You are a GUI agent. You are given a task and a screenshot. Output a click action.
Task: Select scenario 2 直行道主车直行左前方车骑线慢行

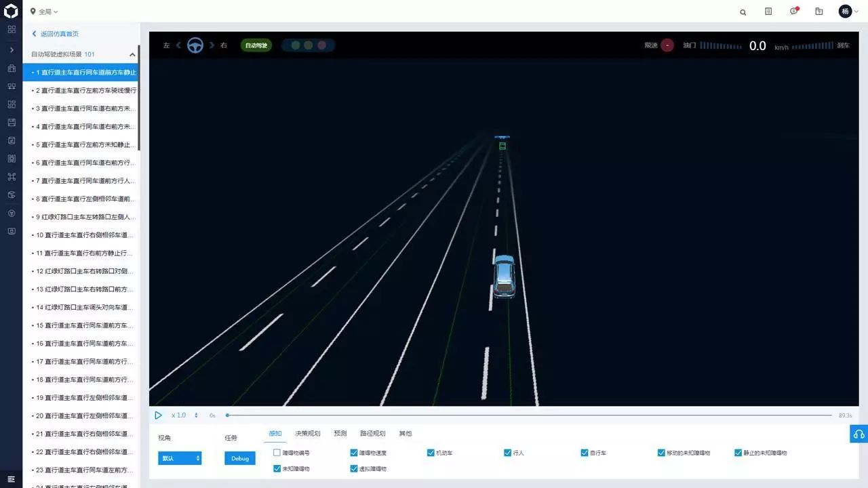81,90
